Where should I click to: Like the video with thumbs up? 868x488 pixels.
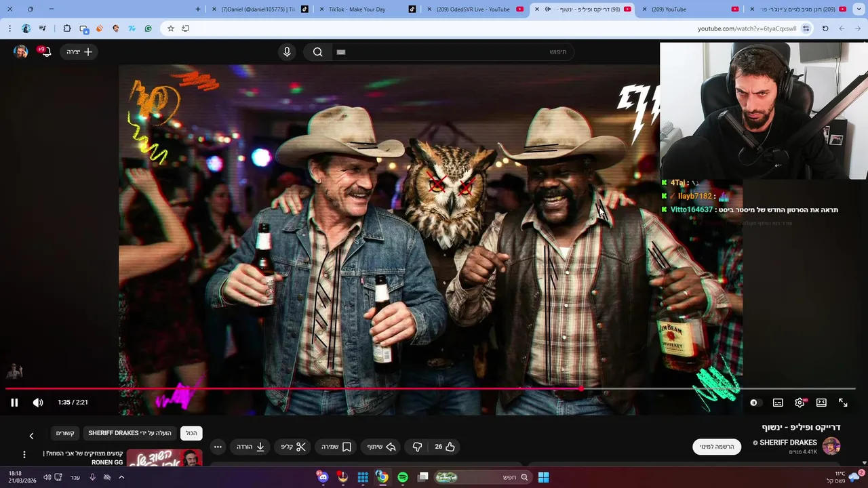[x=444, y=447]
